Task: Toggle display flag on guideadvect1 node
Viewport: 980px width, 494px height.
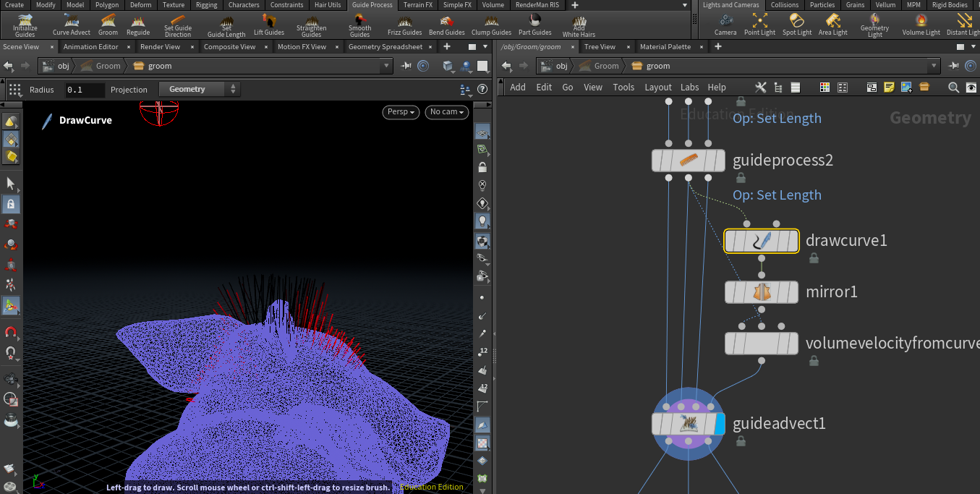Action: (x=719, y=424)
